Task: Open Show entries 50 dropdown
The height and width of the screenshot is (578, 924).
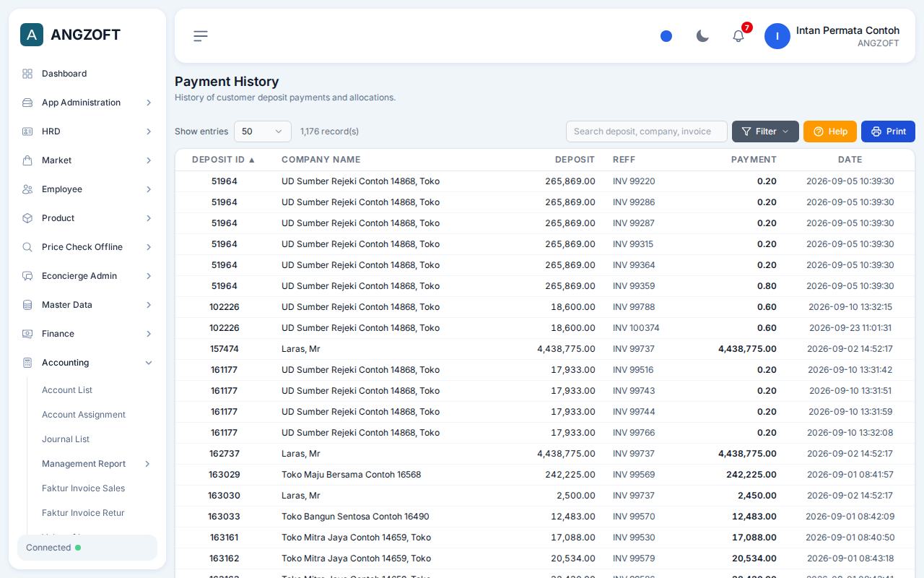Action: click(263, 131)
